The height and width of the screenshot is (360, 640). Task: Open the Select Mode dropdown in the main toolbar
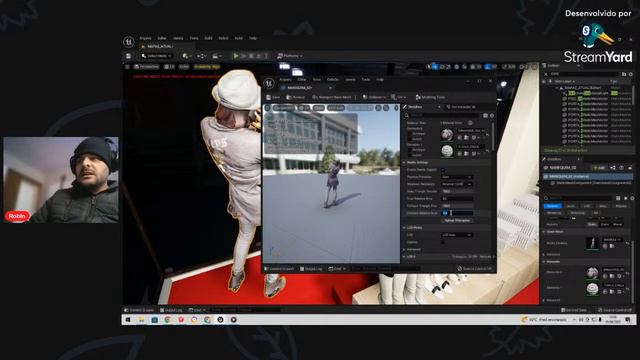click(x=157, y=56)
